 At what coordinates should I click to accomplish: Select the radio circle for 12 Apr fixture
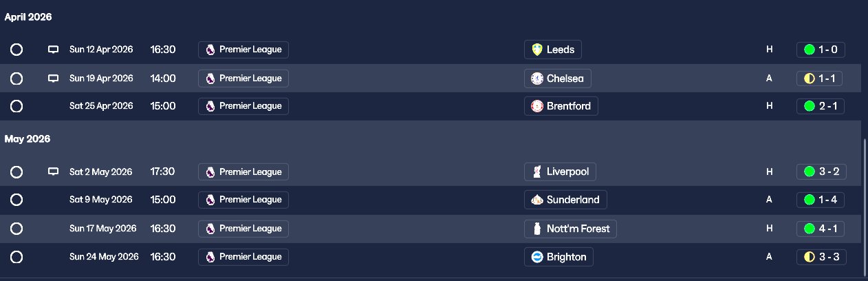[x=17, y=50]
